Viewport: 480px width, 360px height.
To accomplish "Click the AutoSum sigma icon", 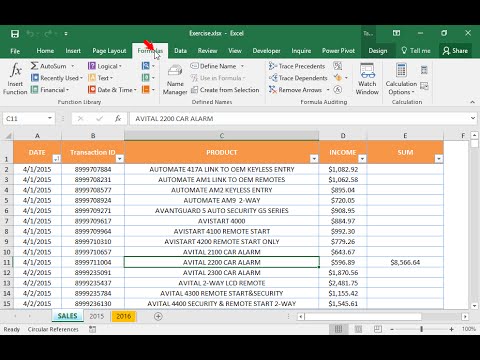I will coord(34,66).
